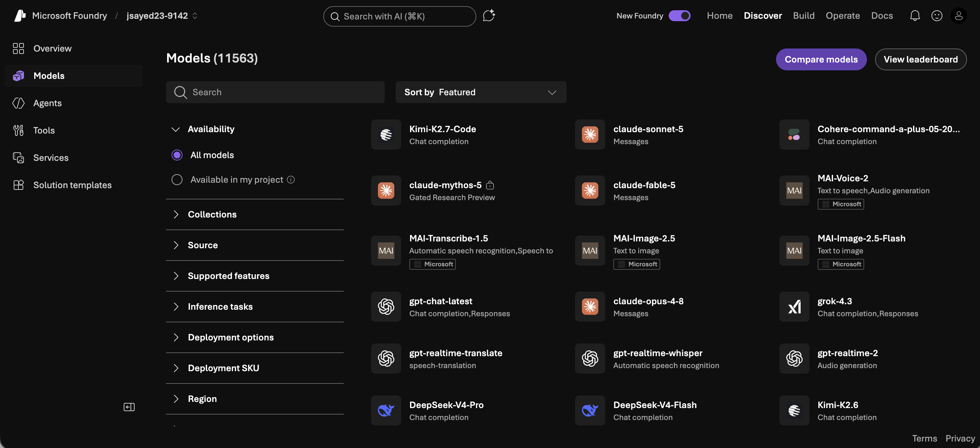Click the Solution templates icon in sidebar
Viewport: 980px width, 448px height.
pyautogui.click(x=18, y=185)
